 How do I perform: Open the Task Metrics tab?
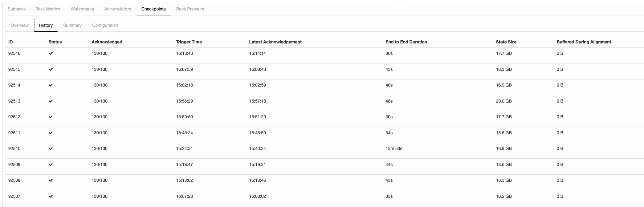48,9
